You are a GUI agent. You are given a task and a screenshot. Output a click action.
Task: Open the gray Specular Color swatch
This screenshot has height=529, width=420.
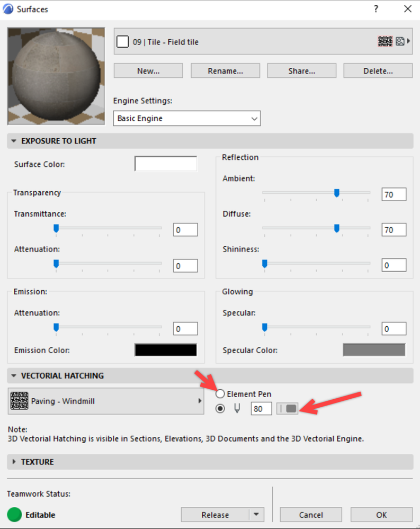pyautogui.click(x=374, y=350)
